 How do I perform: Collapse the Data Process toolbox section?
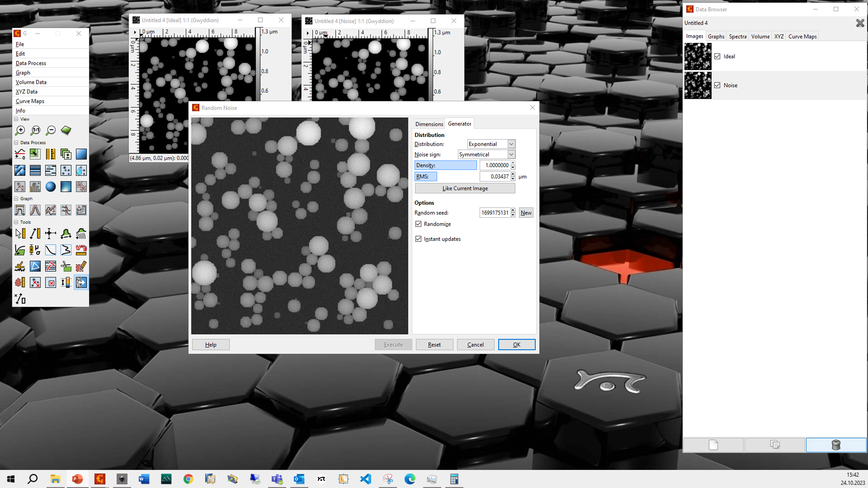[x=16, y=142]
